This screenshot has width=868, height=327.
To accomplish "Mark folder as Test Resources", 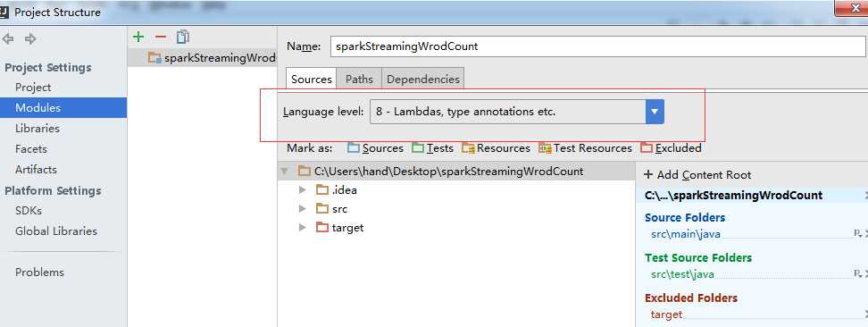I will [585, 148].
